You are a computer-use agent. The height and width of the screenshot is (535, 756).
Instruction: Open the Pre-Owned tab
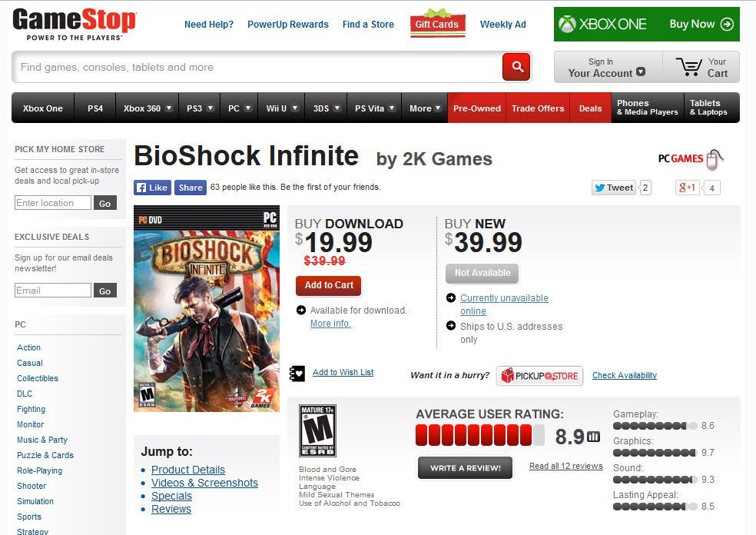tap(476, 108)
